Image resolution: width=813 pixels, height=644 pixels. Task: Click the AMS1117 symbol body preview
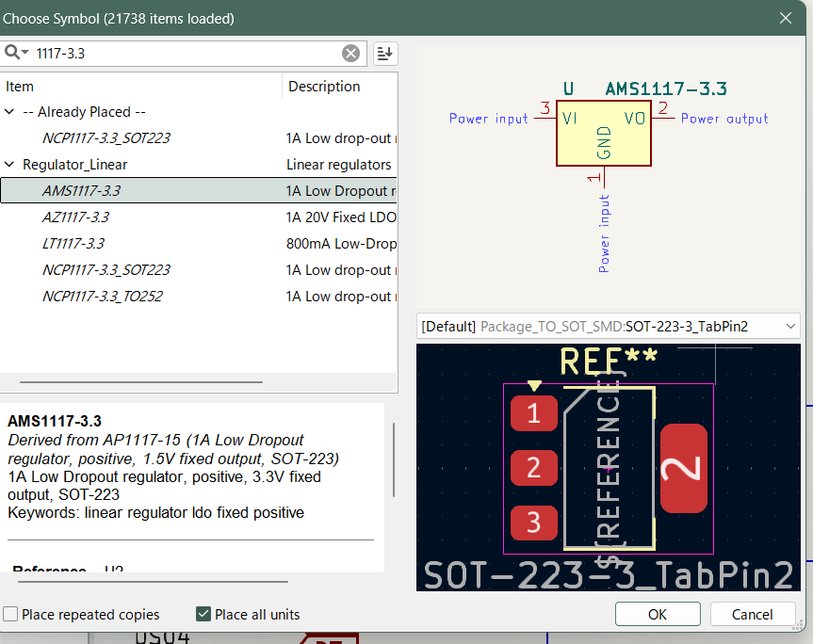point(603,134)
